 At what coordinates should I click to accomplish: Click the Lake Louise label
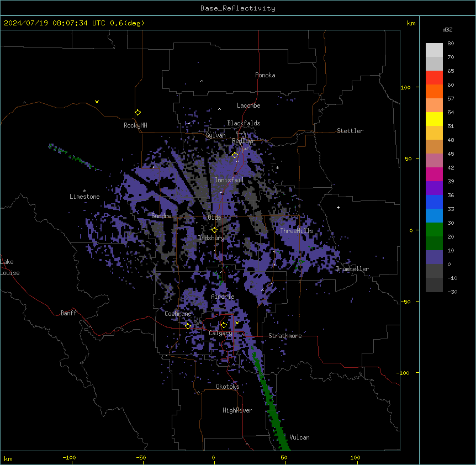pyautogui.click(x=10, y=267)
